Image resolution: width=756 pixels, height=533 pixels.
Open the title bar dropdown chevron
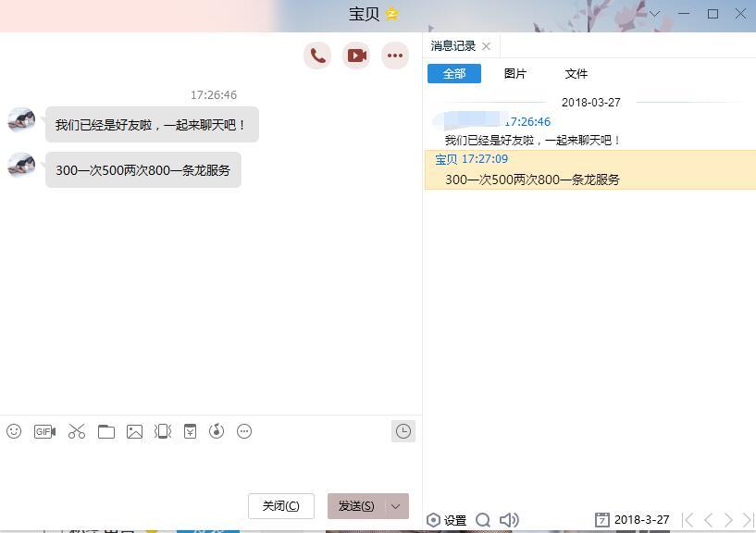click(654, 14)
